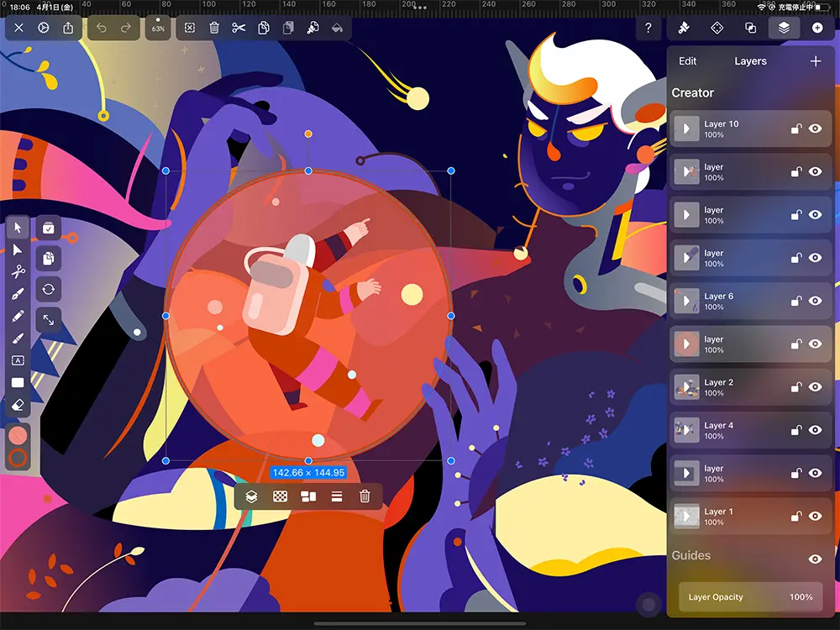
Task: Select the Pen tool in left toolbar
Action: coord(18,294)
